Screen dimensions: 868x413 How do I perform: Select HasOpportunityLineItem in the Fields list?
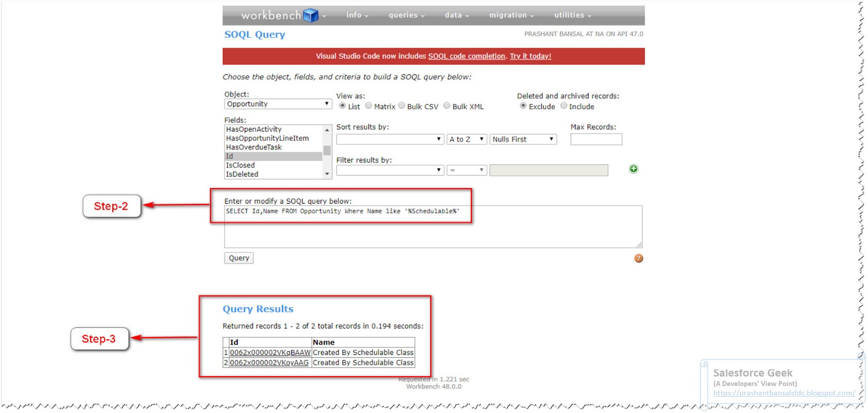(273, 138)
